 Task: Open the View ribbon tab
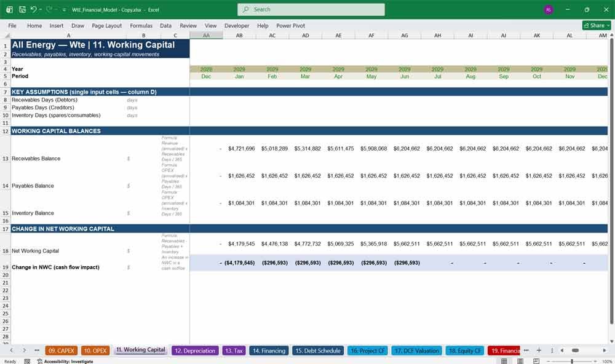[210, 25]
